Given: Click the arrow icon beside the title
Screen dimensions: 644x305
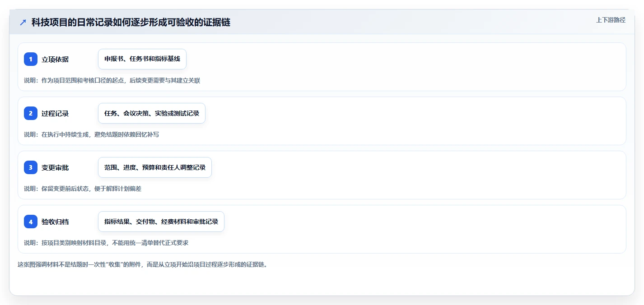Looking at the screenshot, I should 23,22.
